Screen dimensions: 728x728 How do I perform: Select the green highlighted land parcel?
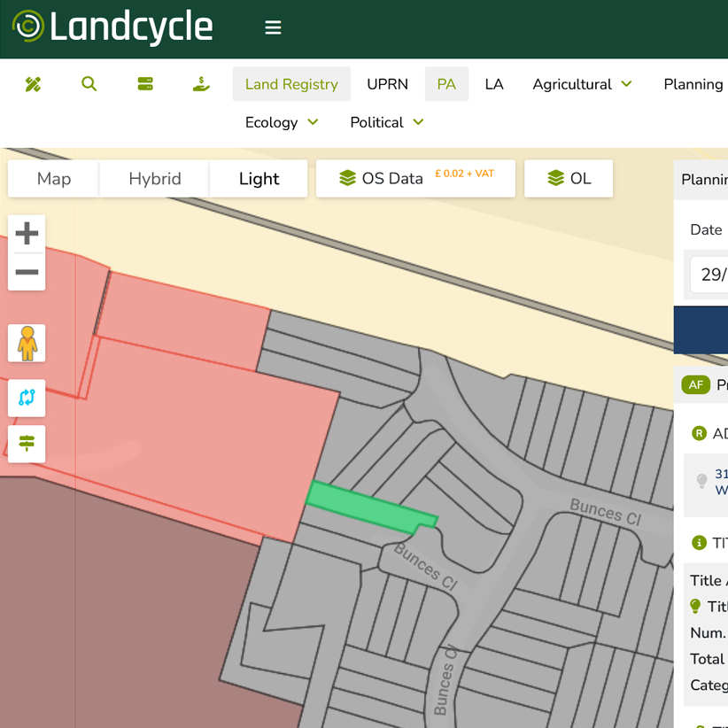[x=369, y=507]
